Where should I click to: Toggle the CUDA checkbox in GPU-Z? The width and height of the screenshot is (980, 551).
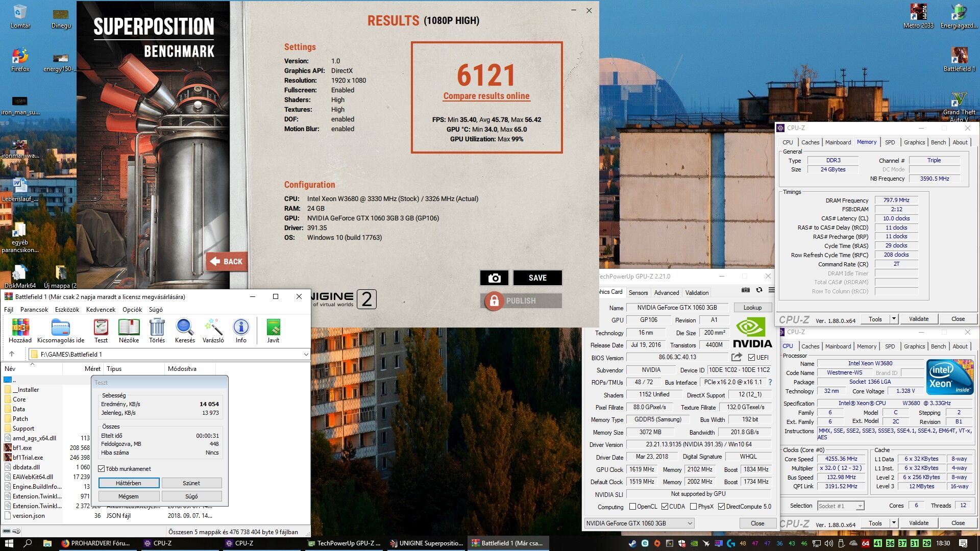point(665,507)
